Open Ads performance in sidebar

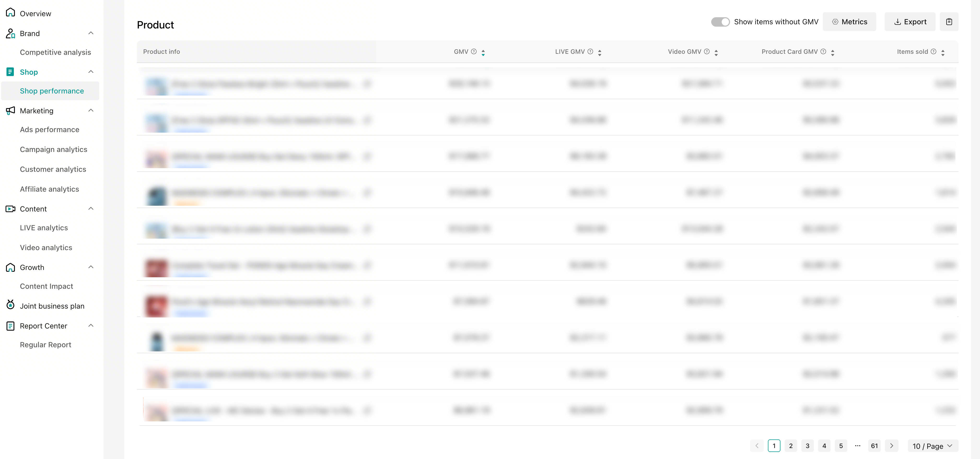pyautogui.click(x=49, y=130)
